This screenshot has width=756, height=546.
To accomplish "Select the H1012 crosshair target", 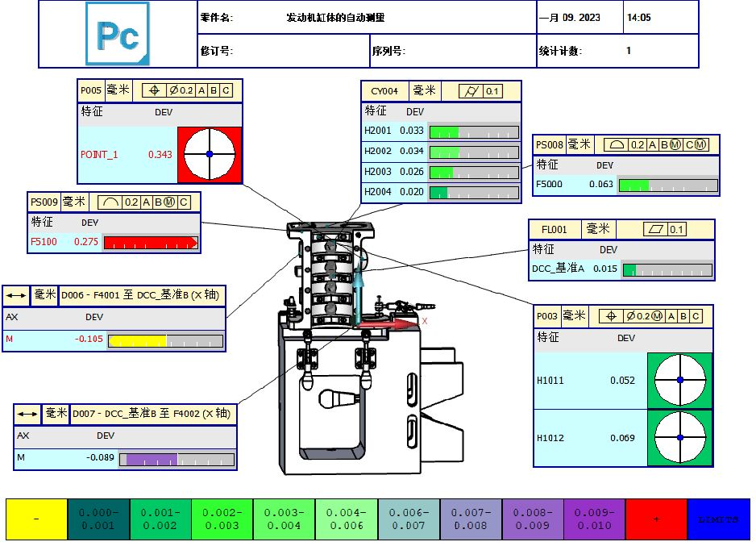I will click(679, 438).
